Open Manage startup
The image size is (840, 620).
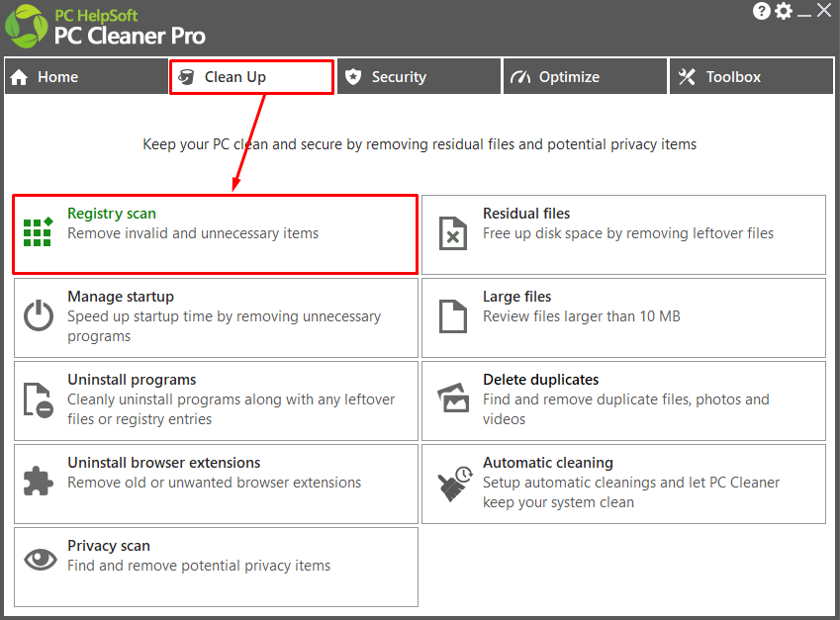(216, 318)
